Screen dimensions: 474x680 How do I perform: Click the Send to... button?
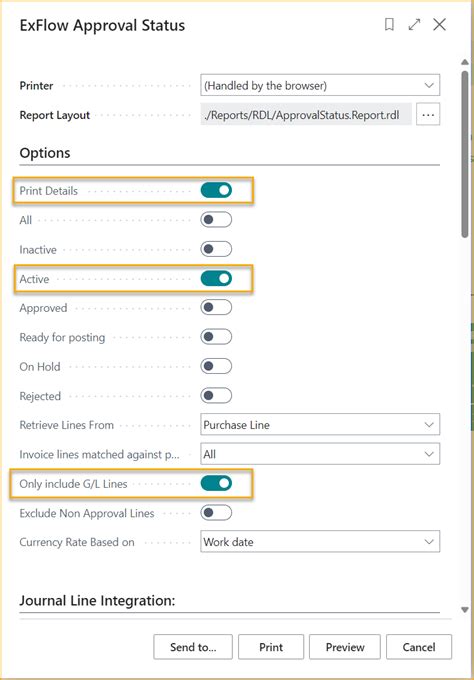point(193,647)
